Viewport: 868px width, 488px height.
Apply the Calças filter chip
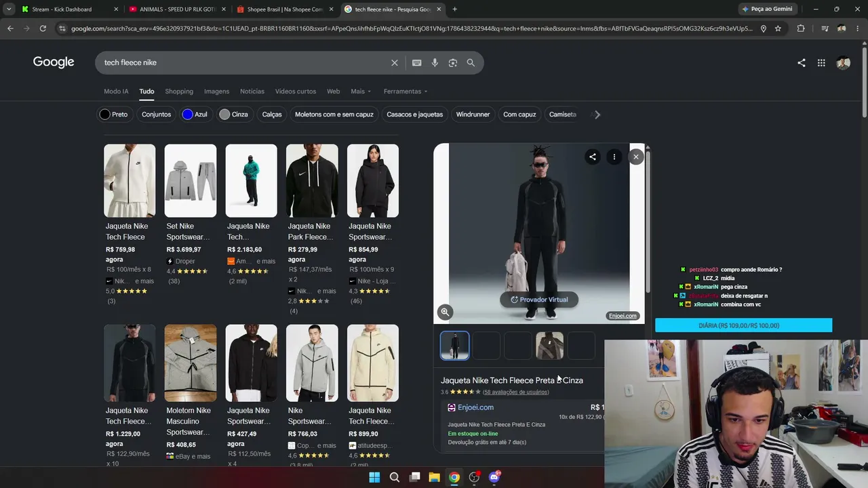point(272,115)
